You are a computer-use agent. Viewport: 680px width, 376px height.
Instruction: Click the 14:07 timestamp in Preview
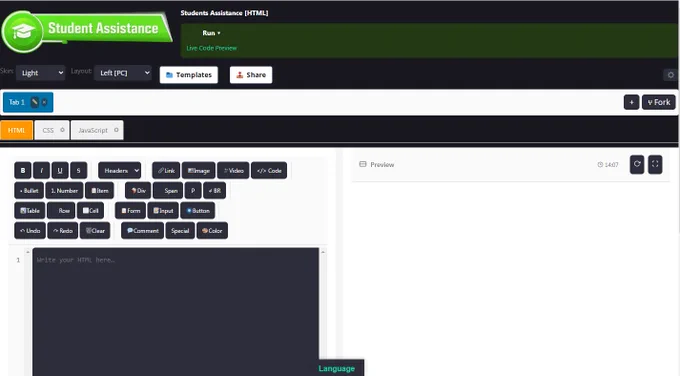(608, 165)
